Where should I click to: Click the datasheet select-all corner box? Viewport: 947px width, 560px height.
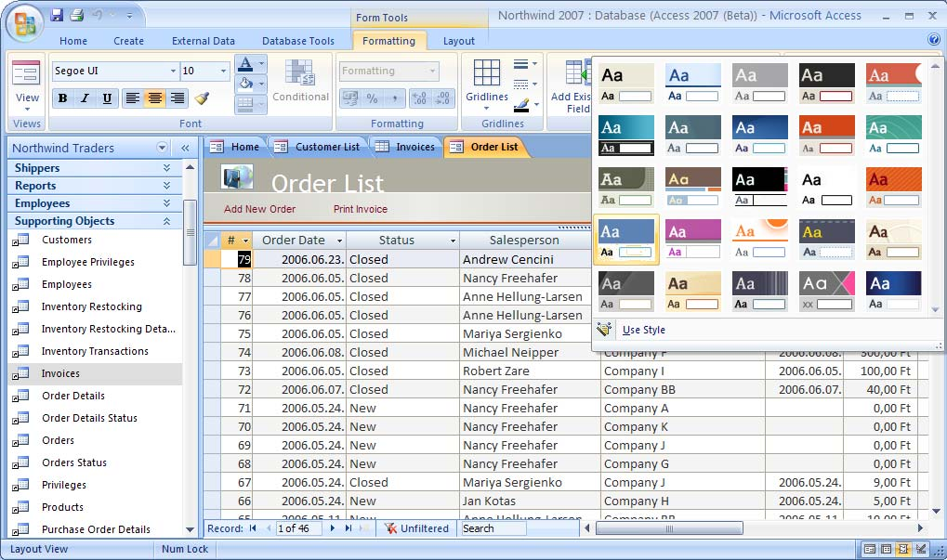212,241
